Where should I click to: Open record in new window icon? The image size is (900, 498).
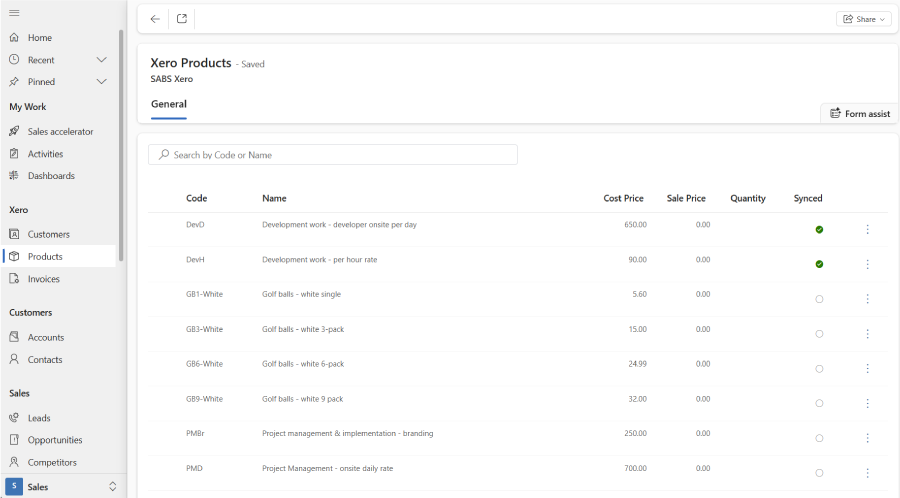click(x=182, y=19)
